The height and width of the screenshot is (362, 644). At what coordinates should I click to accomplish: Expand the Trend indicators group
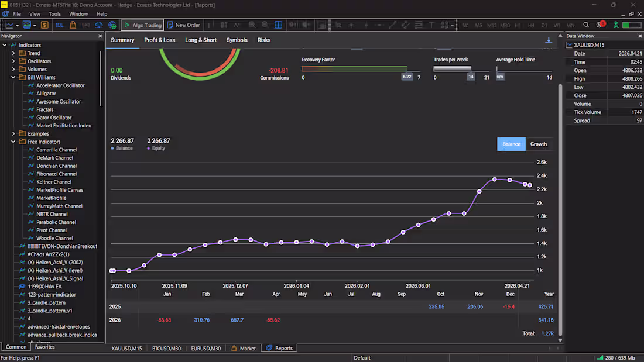13,53
